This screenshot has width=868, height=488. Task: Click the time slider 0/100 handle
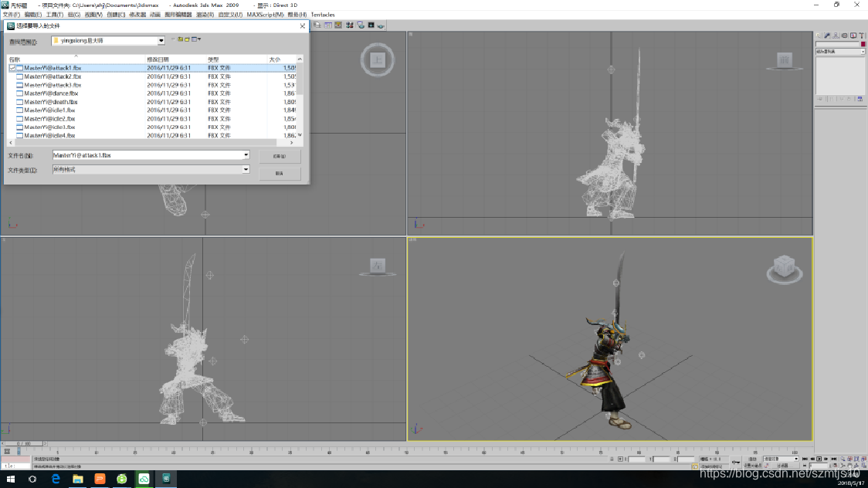coord(23,443)
